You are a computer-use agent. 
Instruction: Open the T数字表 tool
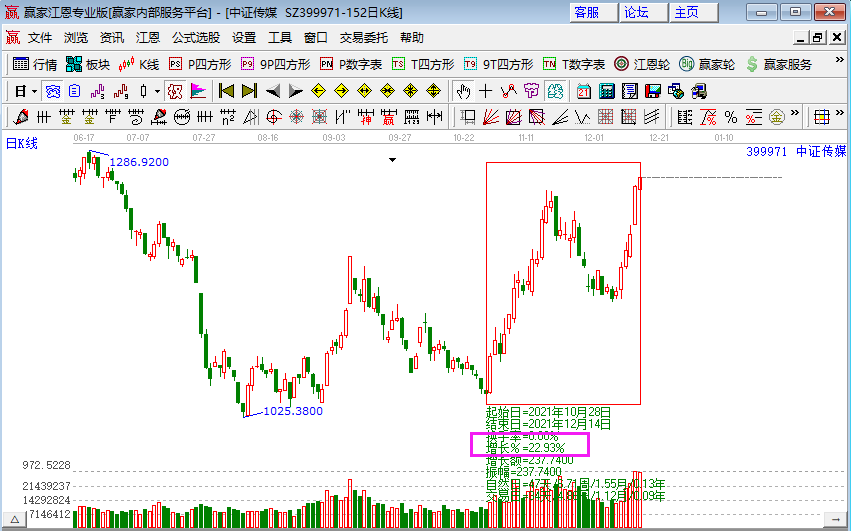pos(574,65)
